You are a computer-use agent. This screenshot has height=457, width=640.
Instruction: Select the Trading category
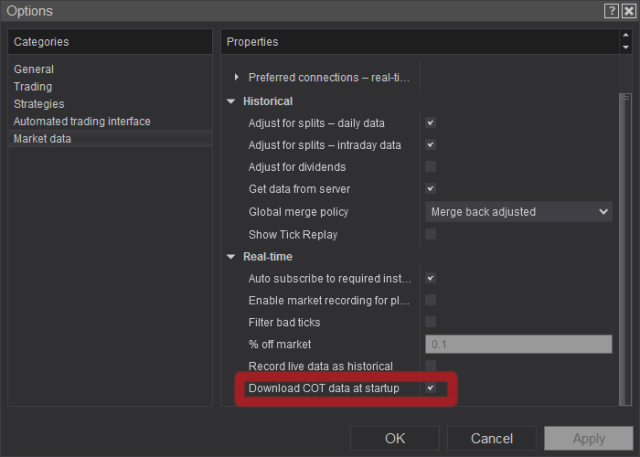coord(33,87)
